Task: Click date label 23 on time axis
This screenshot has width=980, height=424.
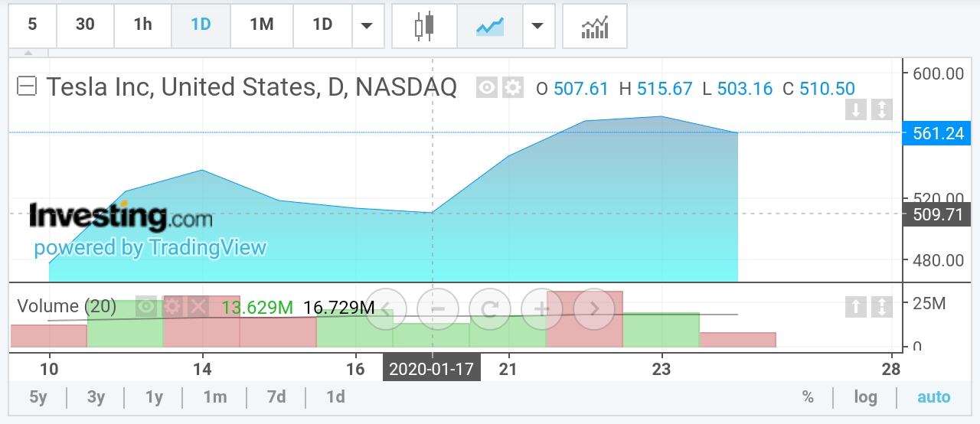Action: pos(661,369)
